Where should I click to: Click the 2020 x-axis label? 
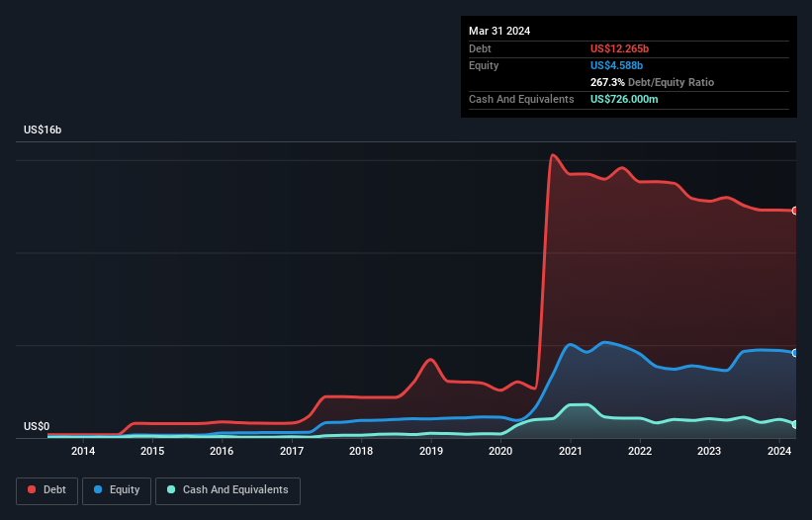click(500, 451)
